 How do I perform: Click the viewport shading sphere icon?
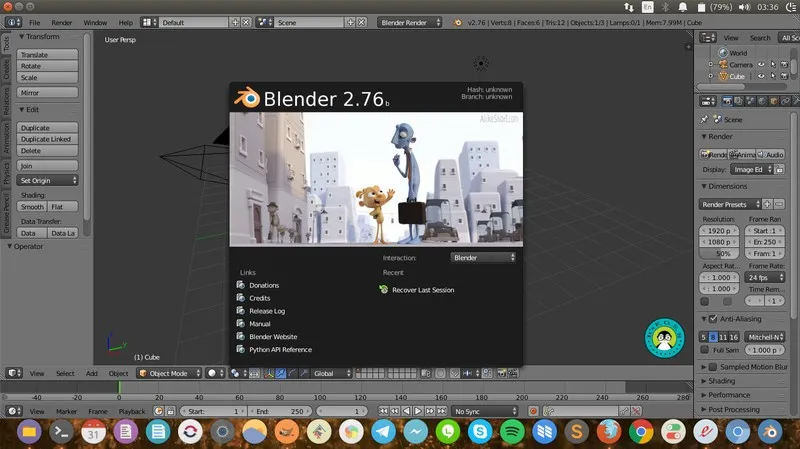coord(214,373)
